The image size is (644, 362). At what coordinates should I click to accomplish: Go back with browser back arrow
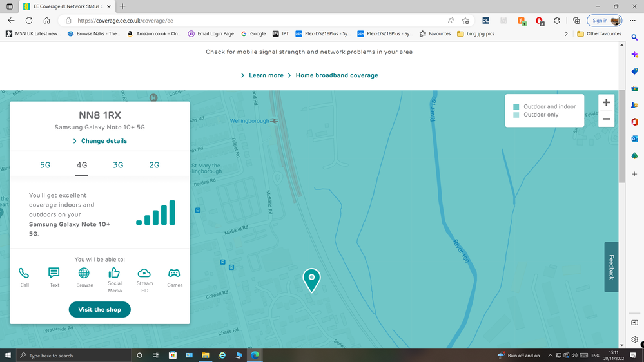tap(11, 21)
